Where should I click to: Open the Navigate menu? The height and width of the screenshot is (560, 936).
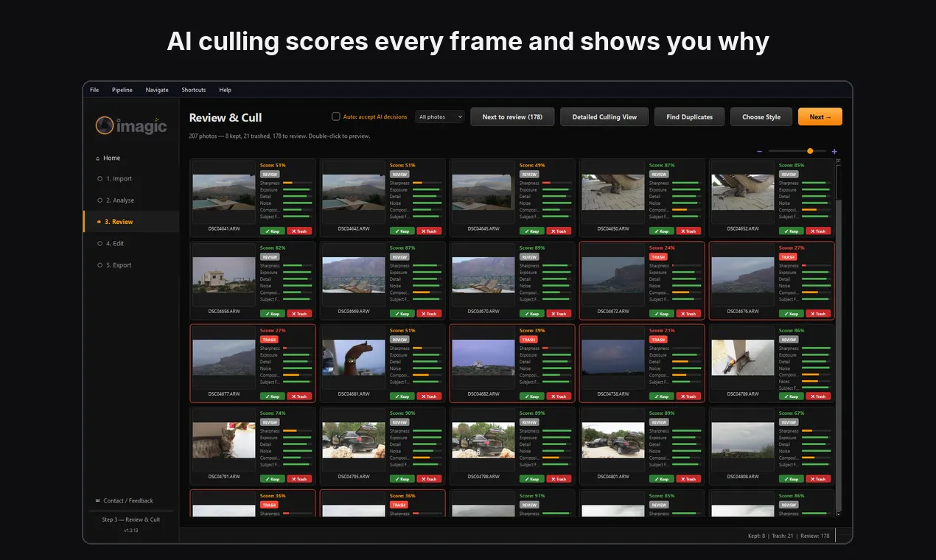coord(157,90)
